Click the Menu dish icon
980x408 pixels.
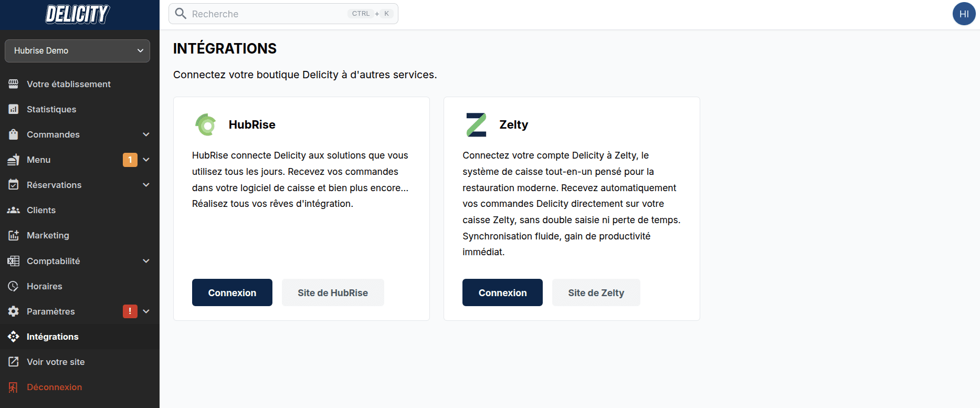point(14,160)
